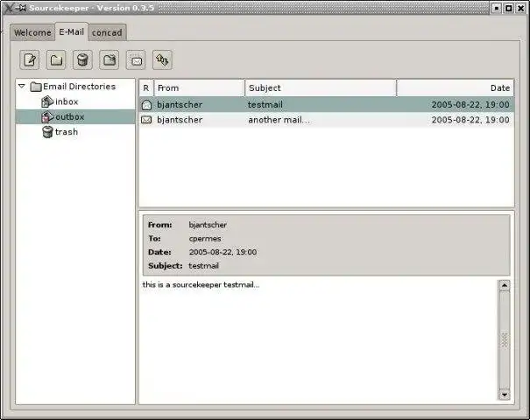Click the sender 'bjantscher' in the message header
Image resolution: width=530 pixels, height=420 pixels.
[208, 225]
